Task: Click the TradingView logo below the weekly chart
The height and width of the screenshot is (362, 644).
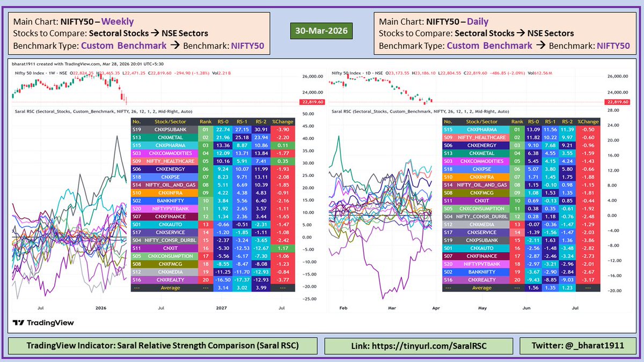Action: [x=44, y=323]
